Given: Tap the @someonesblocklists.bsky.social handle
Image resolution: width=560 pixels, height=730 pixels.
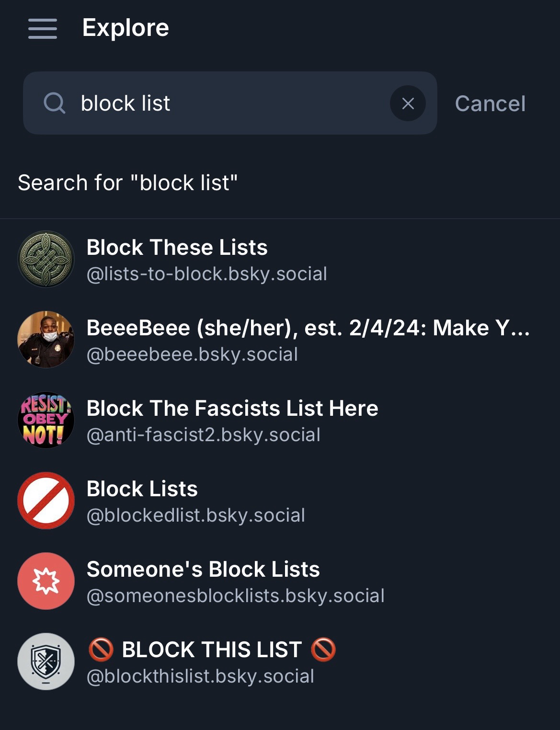Looking at the screenshot, I should coord(235,596).
